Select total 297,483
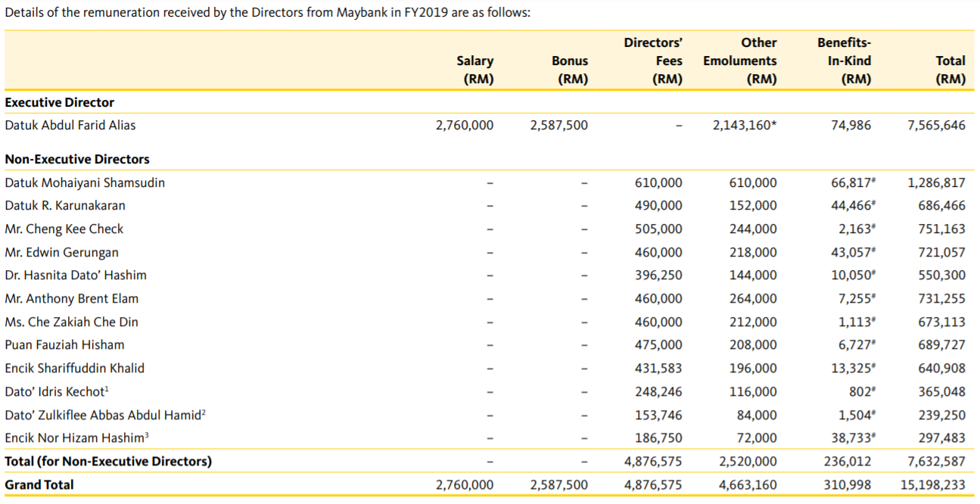This screenshot has width=980, height=504. pos(942,437)
